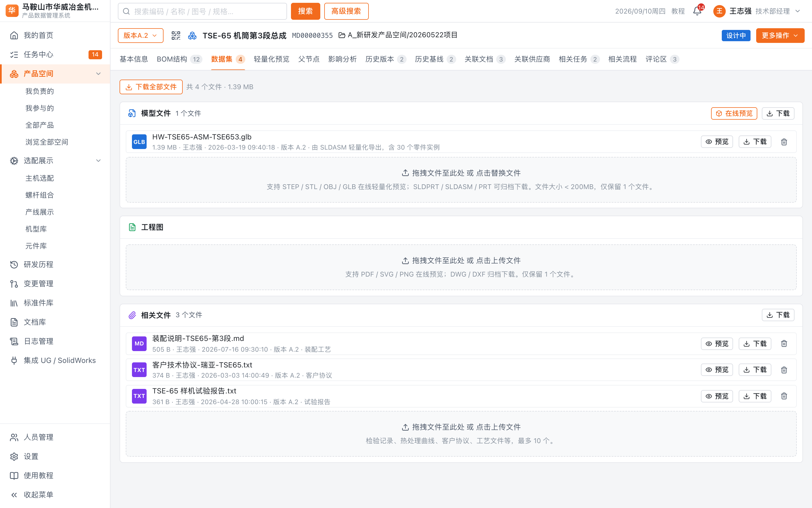Open 全部产品 under 产品空间
The image size is (812, 508).
point(39,125)
